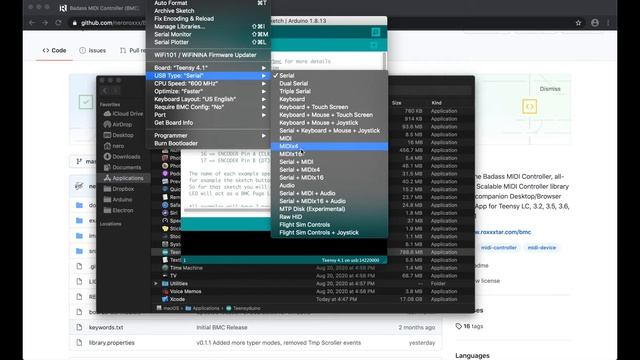The width and height of the screenshot is (640, 360).
Task: Open Downloads in Finder sidebar
Action: [122, 156]
